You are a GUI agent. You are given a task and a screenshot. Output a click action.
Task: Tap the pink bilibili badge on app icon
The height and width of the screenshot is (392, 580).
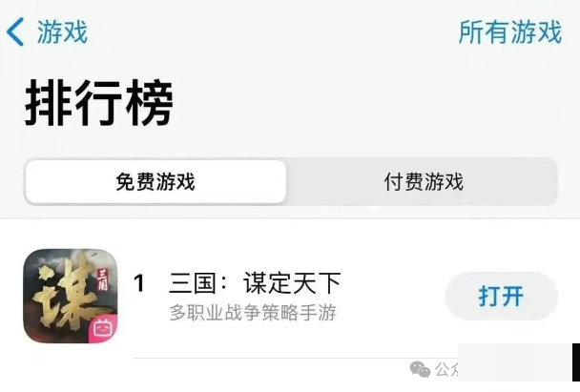(102, 328)
